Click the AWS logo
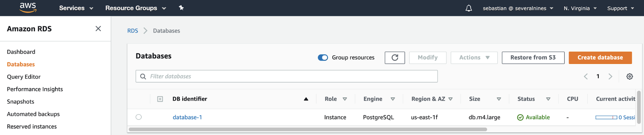The image size is (644, 135). point(28,7)
